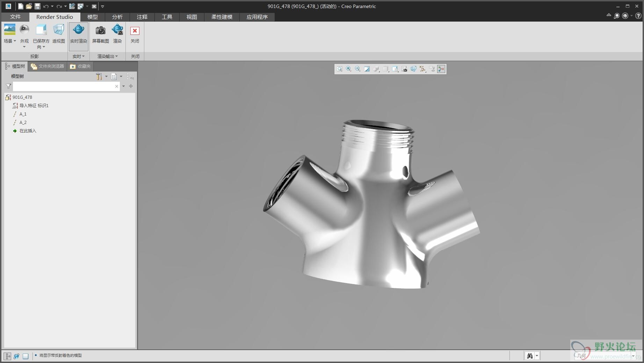Switch to the 分析 ribbon tab

(117, 17)
